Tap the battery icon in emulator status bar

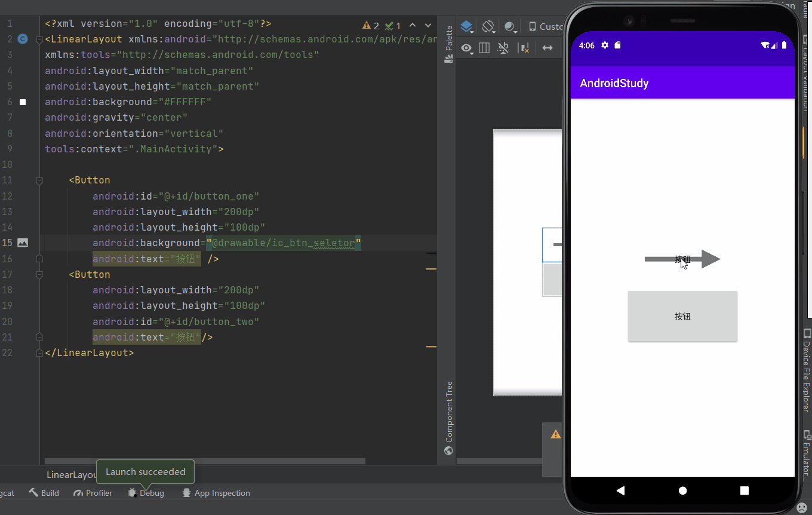(784, 45)
